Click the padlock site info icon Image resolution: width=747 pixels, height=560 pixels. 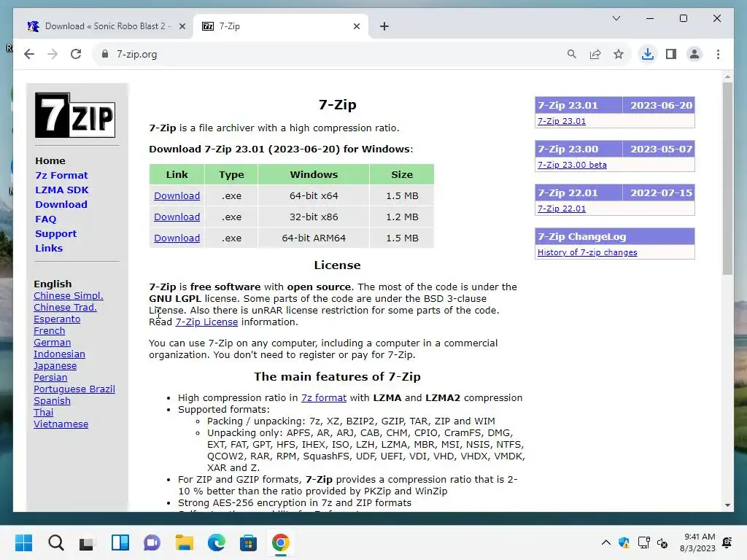tap(105, 54)
